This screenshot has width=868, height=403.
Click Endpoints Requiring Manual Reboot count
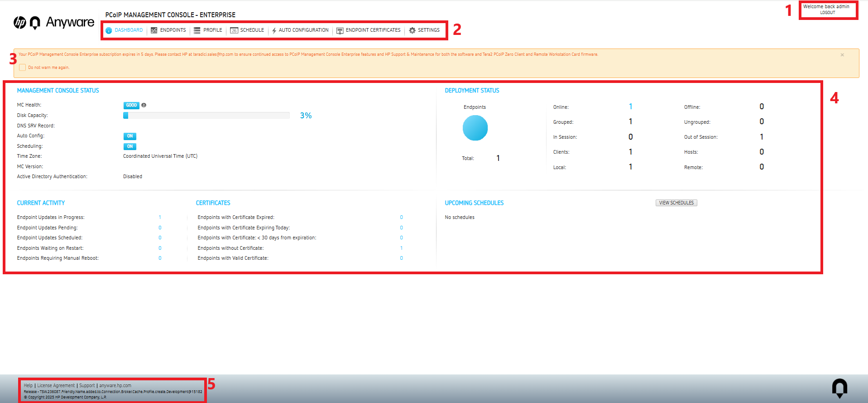pos(160,258)
